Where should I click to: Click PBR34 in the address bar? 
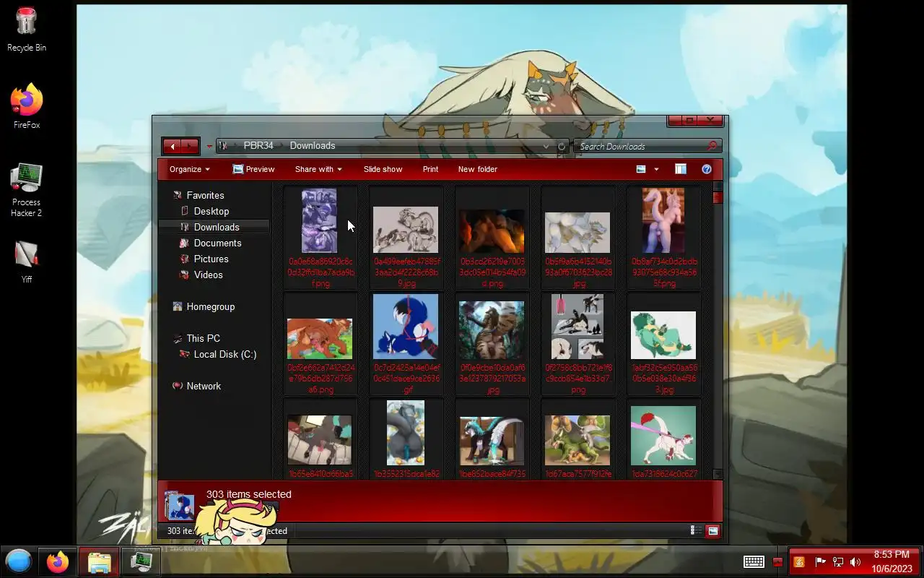(258, 145)
